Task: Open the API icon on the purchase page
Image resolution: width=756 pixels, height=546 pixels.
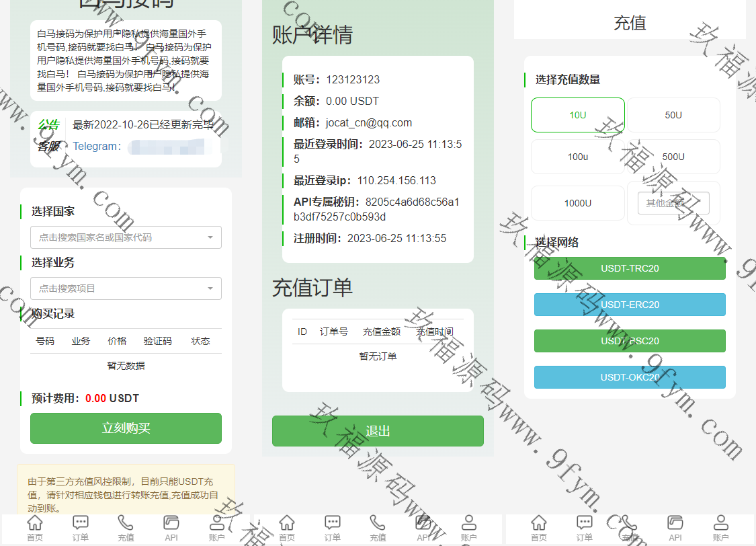Action: (171, 523)
